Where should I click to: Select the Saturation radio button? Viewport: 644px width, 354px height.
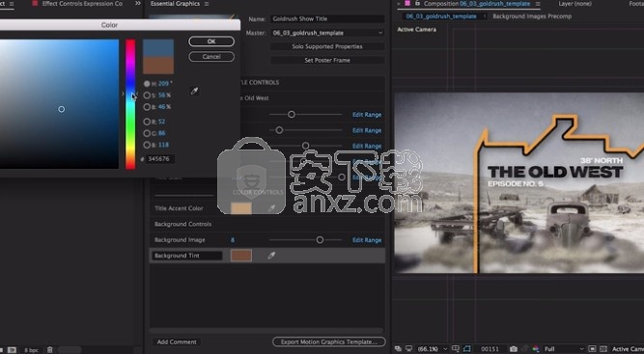pyautogui.click(x=147, y=95)
